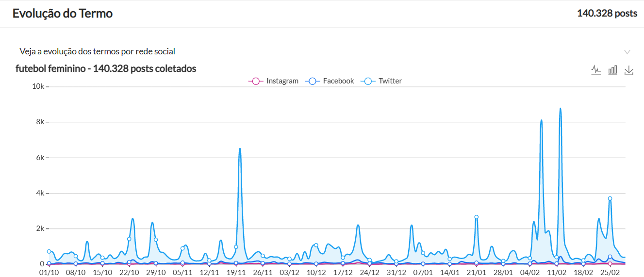Switch the chart to bar view
The width and height of the screenshot is (644, 277).
612,70
